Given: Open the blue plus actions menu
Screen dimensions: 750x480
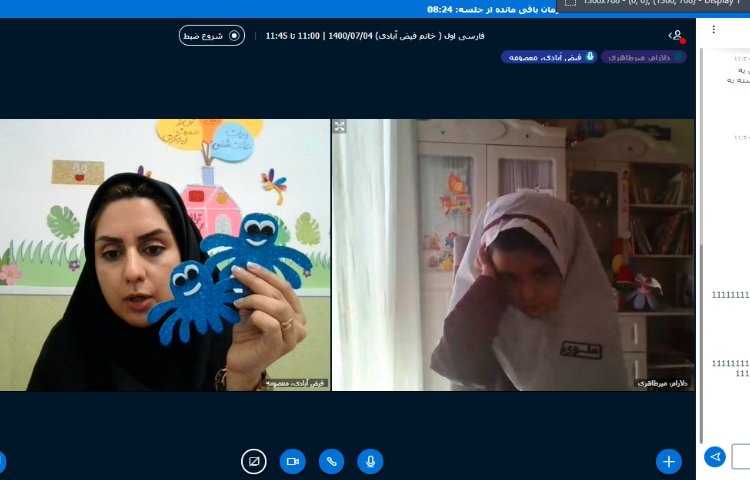Looking at the screenshot, I should [668, 461].
